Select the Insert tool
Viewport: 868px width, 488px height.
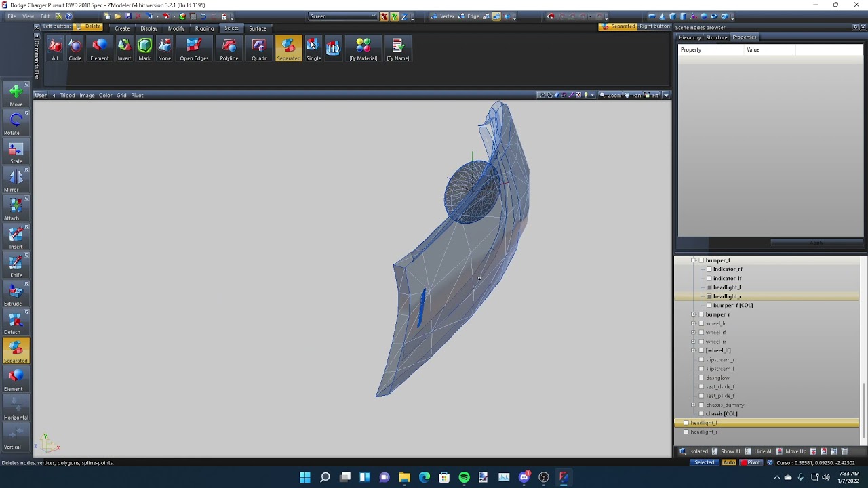(16, 237)
